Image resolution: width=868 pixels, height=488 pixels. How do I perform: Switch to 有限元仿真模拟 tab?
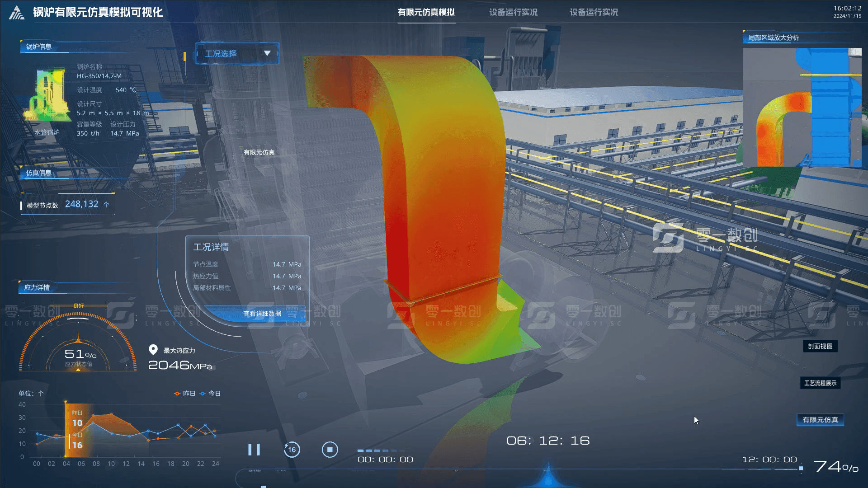pos(426,12)
